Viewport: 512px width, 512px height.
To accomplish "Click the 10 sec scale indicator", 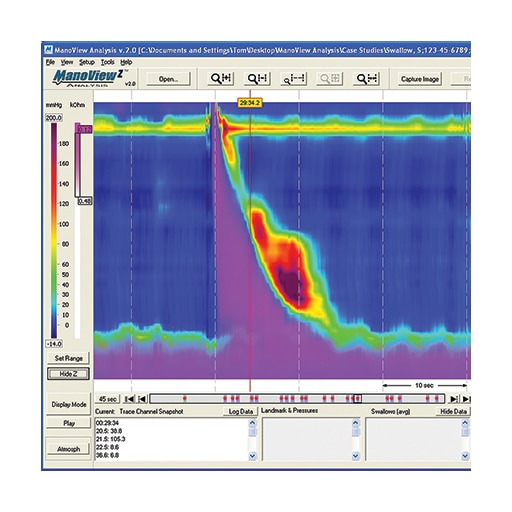I will click(x=424, y=385).
